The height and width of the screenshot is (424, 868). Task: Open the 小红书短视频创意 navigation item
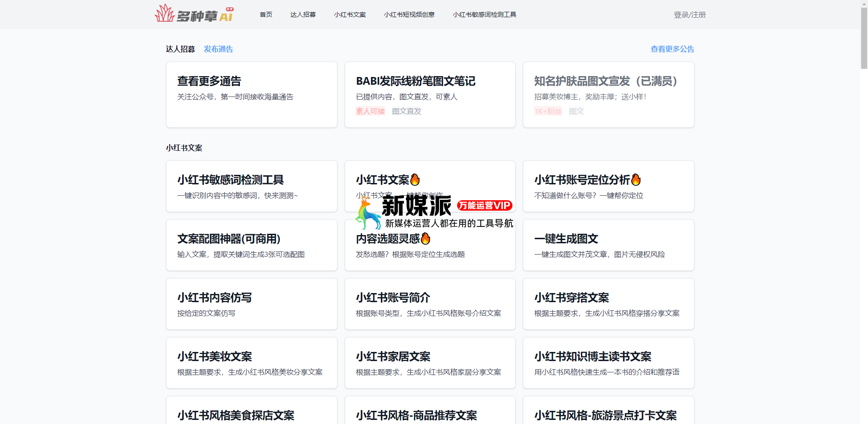(409, 14)
